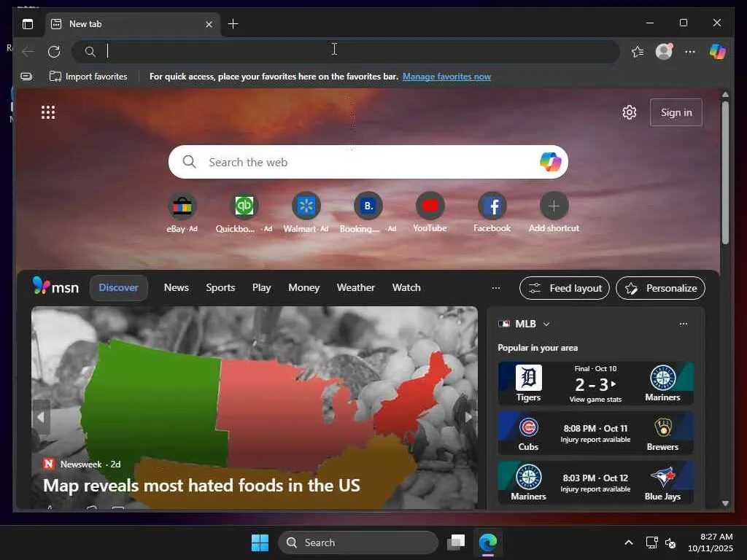Viewport: 747px width, 560px height.
Task: Open the apps grid launcher icon
Action: pyautogui.click(x=48, y=112)
